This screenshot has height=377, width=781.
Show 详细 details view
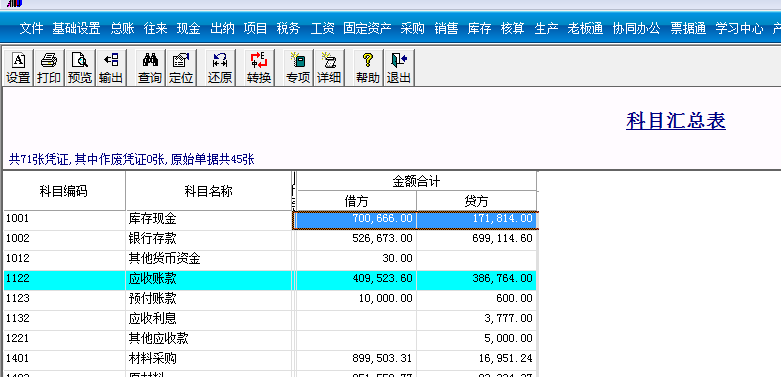329,68
